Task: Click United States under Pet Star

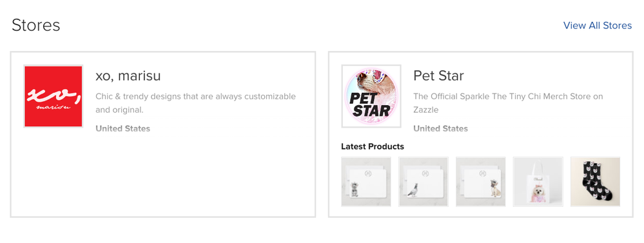Action: point(440,128)
